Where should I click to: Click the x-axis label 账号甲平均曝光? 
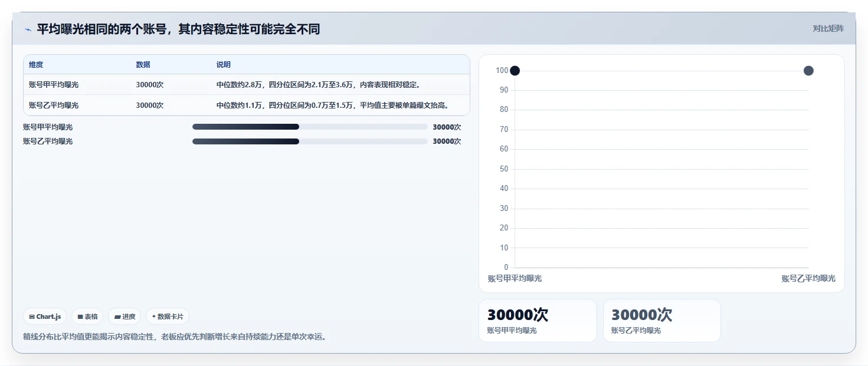(515, 279)
